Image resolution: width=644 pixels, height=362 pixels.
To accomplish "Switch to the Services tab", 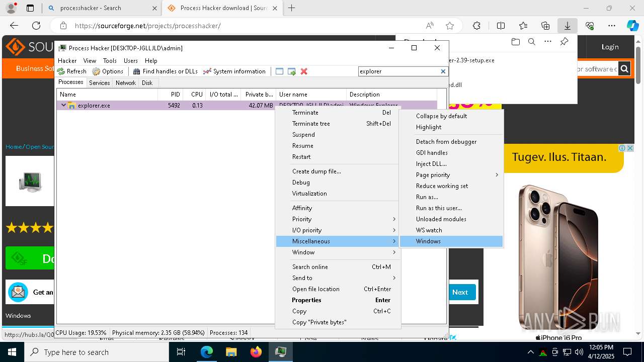I will [x=100, y=83].
